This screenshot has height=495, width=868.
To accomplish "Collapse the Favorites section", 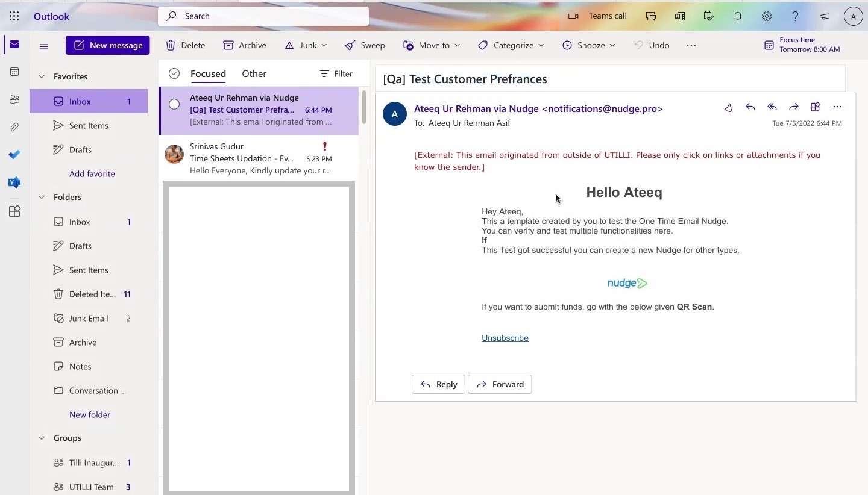I will click(41, 76).
